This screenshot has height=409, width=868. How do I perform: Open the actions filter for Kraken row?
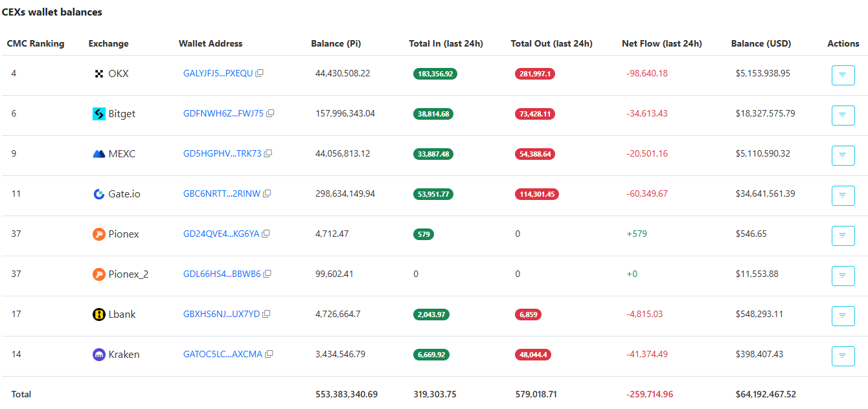tap(843, 356)
